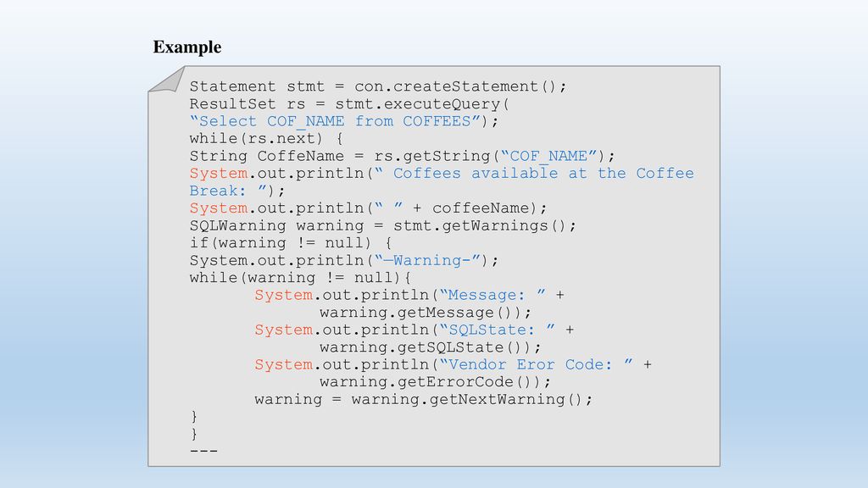Screen dimensions: 868x488
Task: Click the folded corner of the code note
Action: pos(167,79)
